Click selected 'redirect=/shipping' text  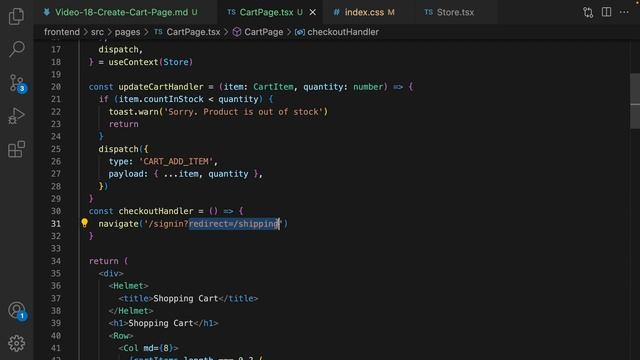(x=234, y=224)
